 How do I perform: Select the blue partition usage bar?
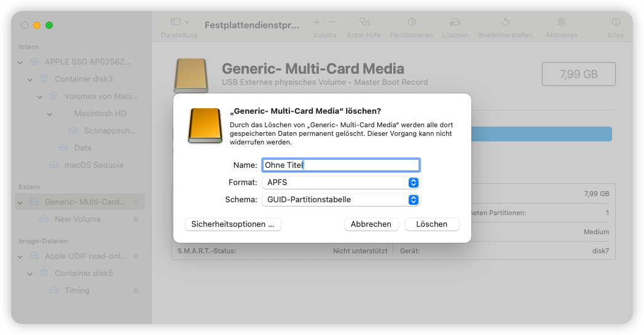(x=541, y=134)
